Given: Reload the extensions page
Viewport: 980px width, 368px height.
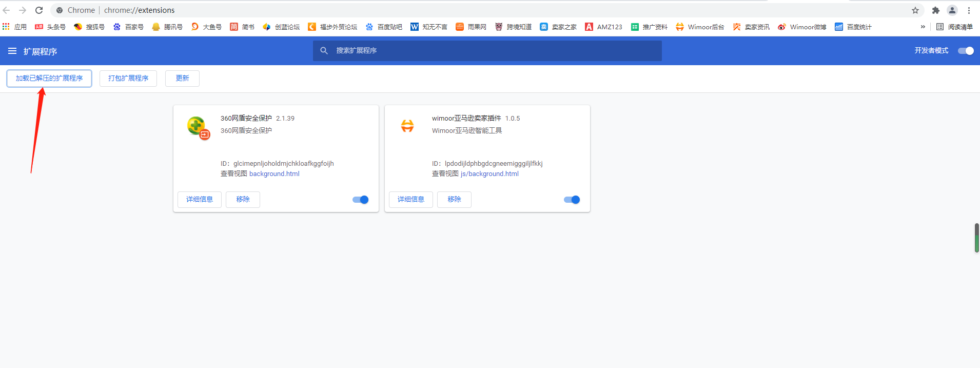Looking at the screenshot, I should (39, 10).
